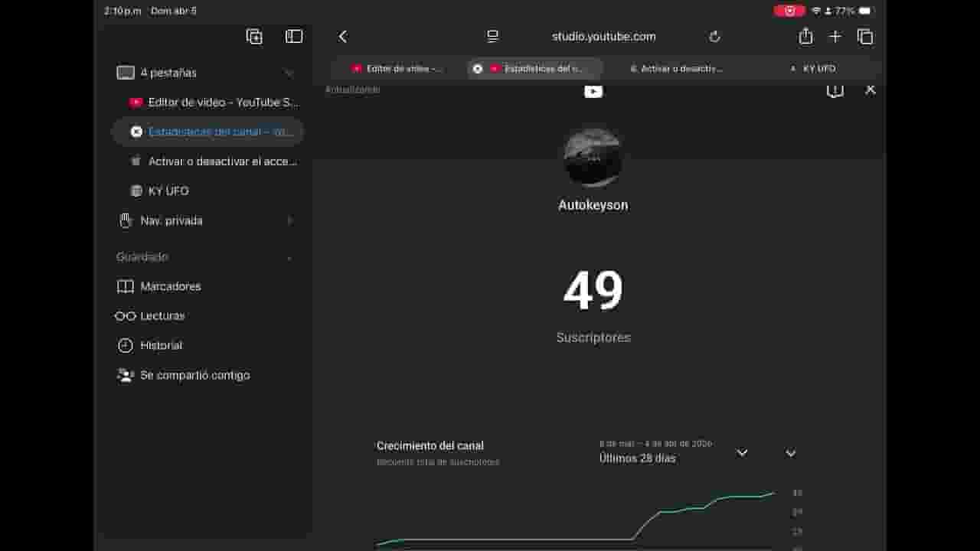Tap the new tab group icon in sidebar
The height and width of the screenshot is (551, 980).
(254, 37)
